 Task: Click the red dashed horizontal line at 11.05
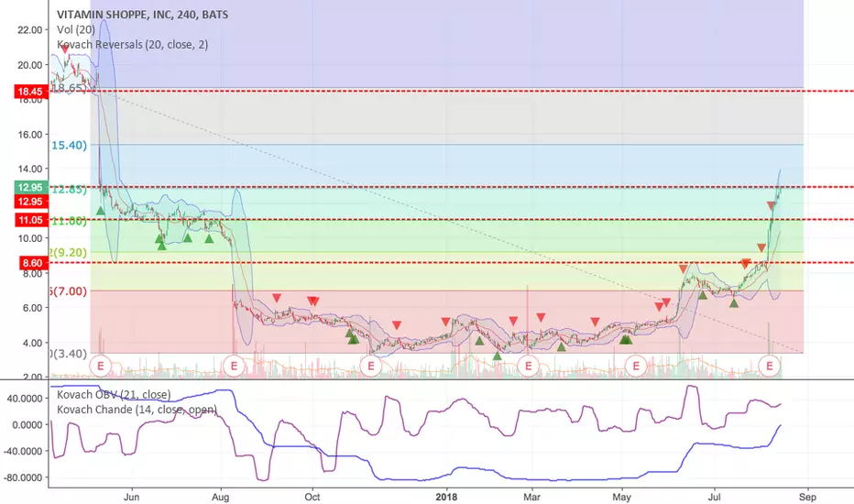tap(451, 220)
